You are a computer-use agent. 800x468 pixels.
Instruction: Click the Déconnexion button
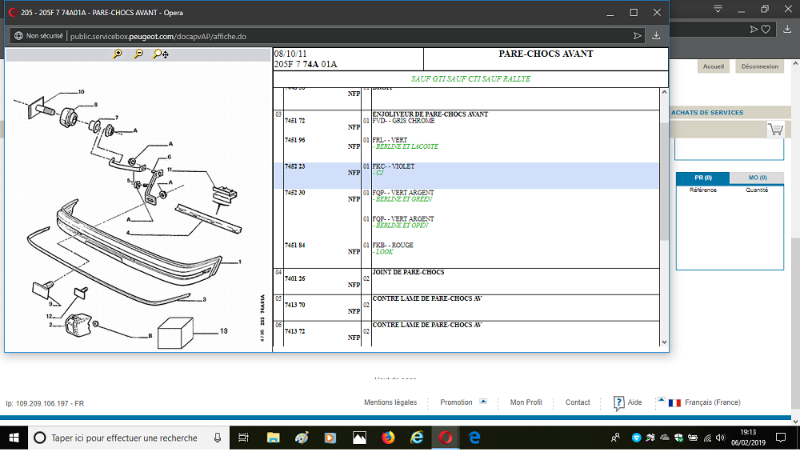pos(760,67)
